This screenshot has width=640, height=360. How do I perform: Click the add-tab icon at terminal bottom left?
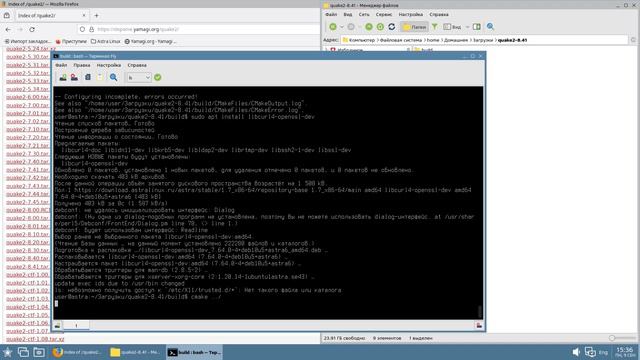click(58, 325)
